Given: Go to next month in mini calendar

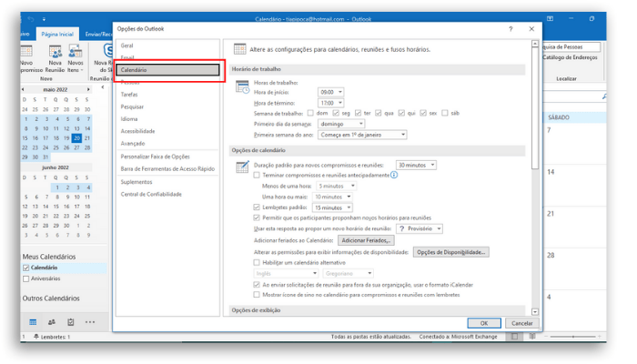Looking at the screenshot, I should 88,89.
